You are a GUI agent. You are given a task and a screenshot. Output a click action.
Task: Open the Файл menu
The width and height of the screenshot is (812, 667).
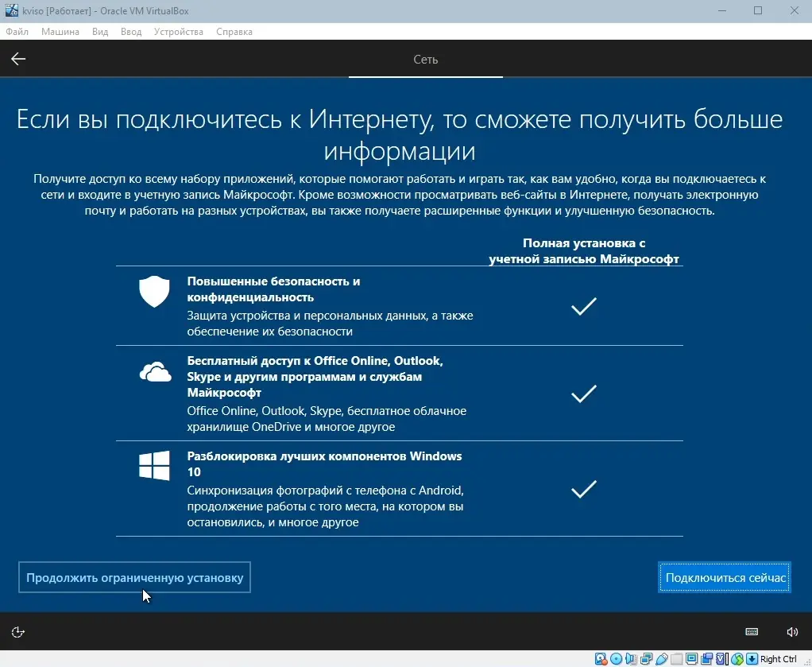[17, 32]
